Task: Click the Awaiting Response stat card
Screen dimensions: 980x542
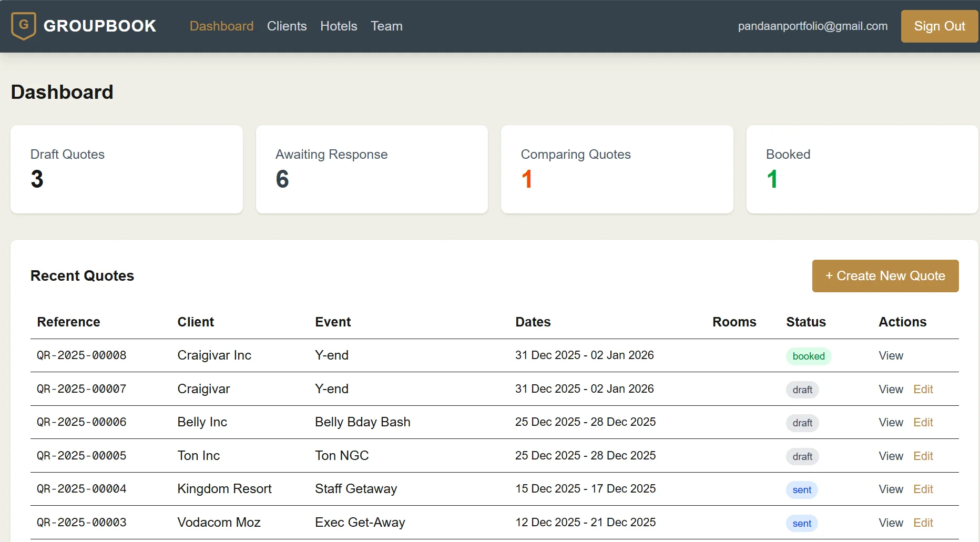Action: [372, 169]
